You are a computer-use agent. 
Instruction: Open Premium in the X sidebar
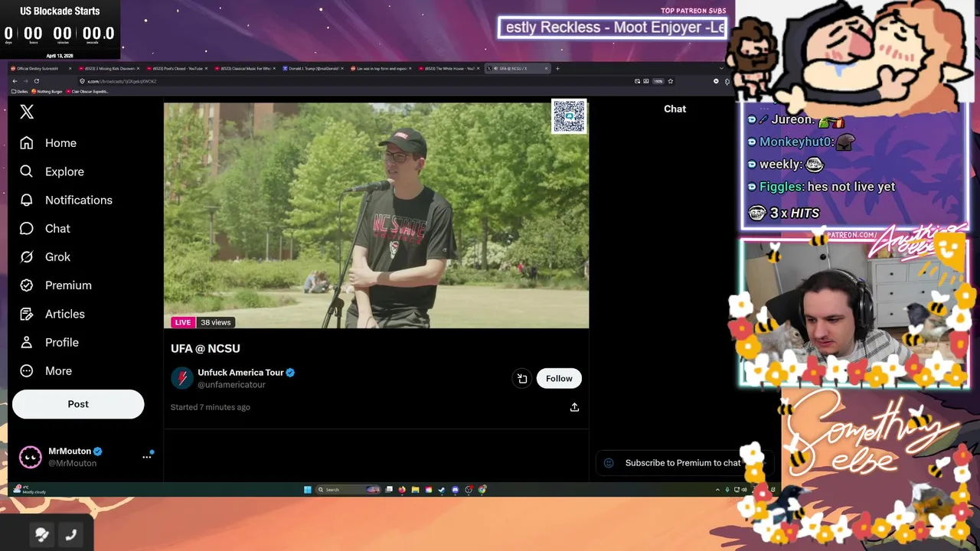56,285
